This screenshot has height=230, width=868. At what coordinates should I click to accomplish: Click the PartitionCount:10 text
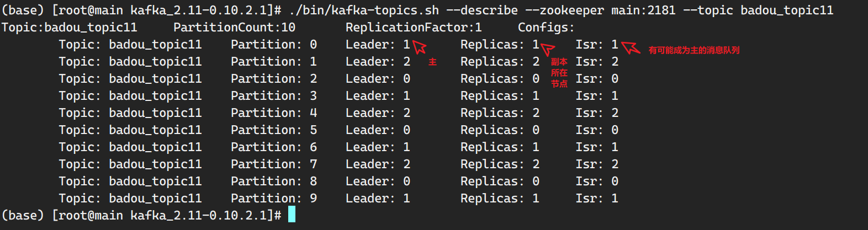234,28
